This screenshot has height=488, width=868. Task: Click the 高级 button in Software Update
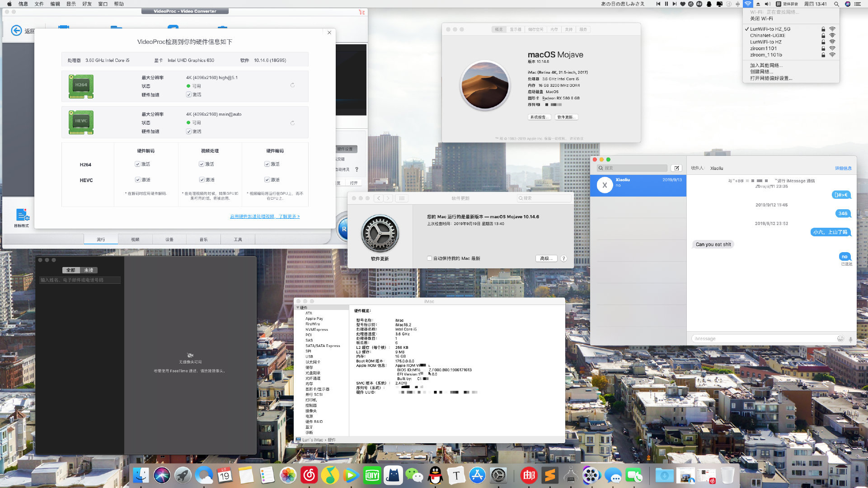(546, 258)
